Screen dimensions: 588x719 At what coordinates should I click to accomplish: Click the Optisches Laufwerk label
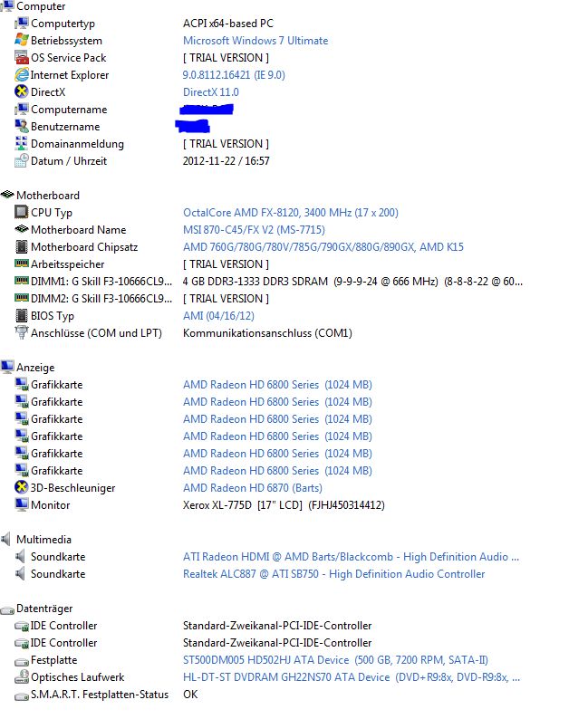click(x=78, y=676)
